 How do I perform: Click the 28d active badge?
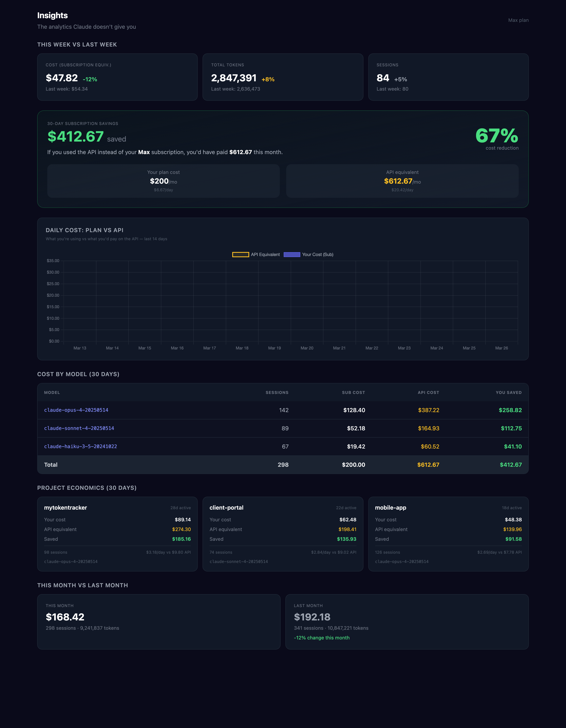pyautogui.click(x=181, y=508)
